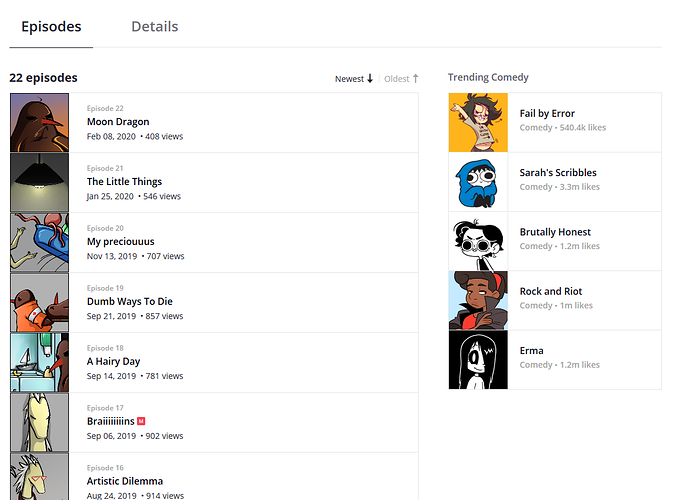
Task: Click the up arrow beside Oldest
Action: [416, 79]
